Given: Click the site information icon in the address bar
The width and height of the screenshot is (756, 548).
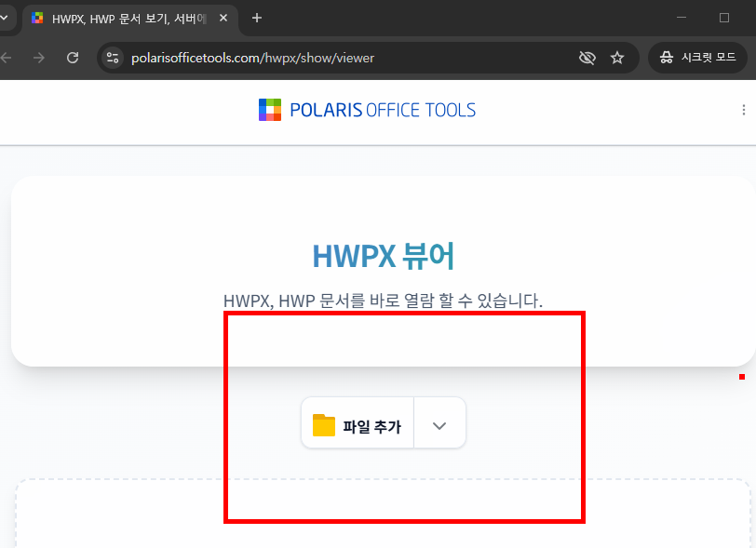Looking at the screenshot, I should [x=112, y=57].
